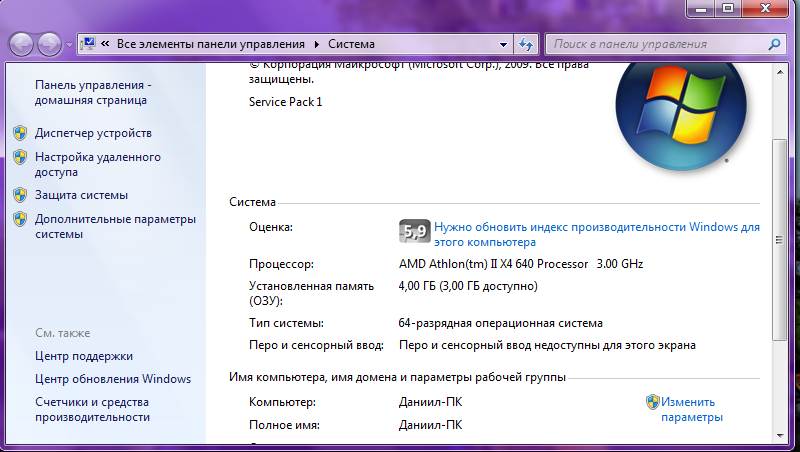The width and height of the screenshot is (800, 452).
Task: Click 'Изменить параметры' link
Action: [x=692, y=410]
